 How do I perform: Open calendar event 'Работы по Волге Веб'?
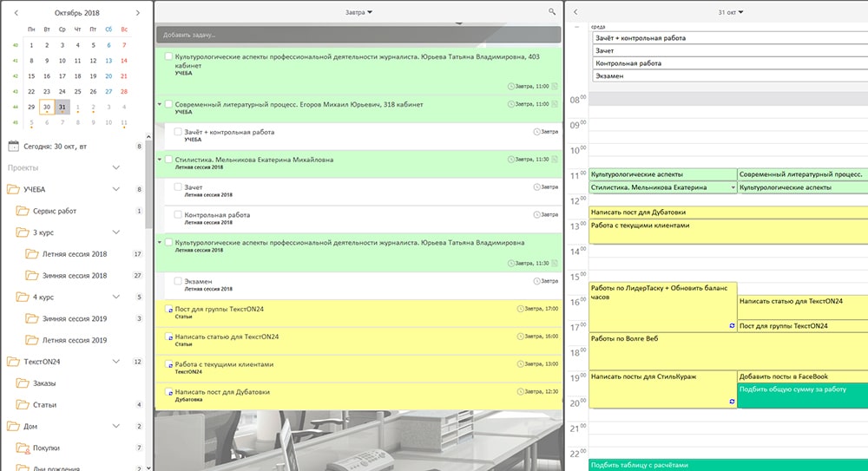(x=728, y=351)
